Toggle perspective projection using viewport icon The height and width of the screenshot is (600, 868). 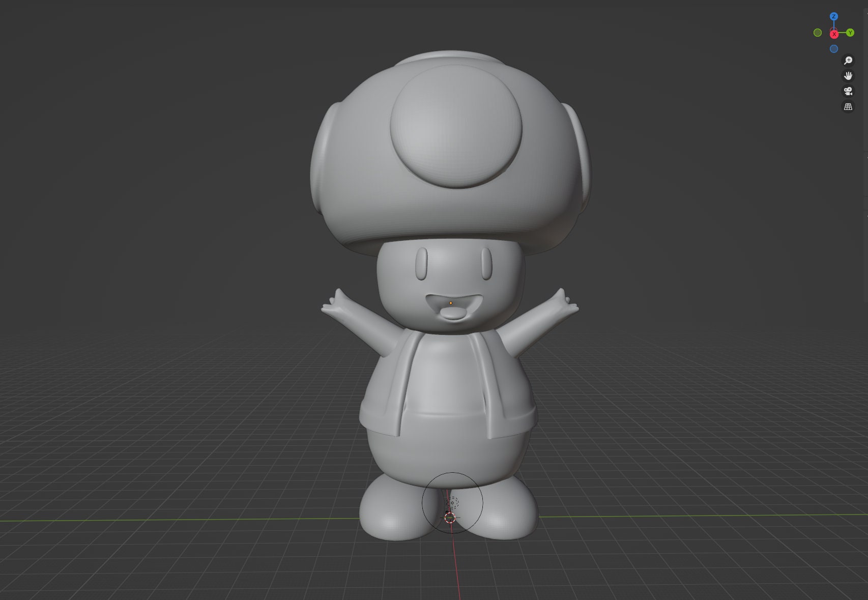[848, 105]
